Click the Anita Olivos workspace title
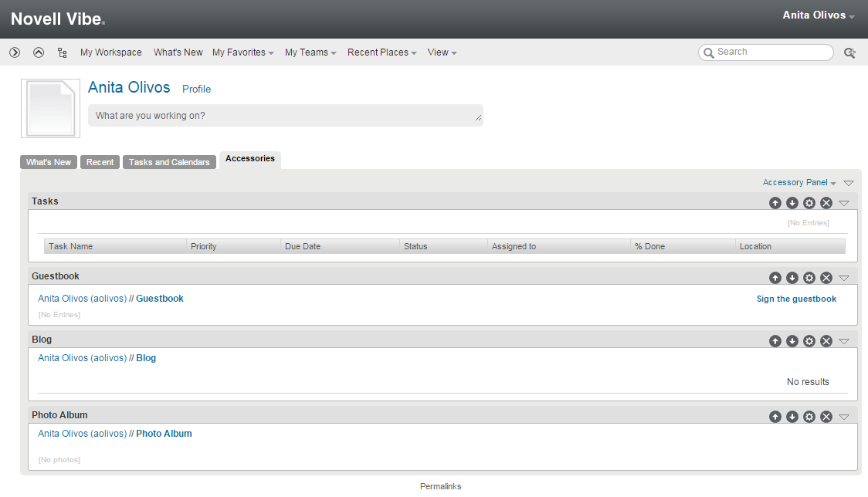 [x=129, y=87]
